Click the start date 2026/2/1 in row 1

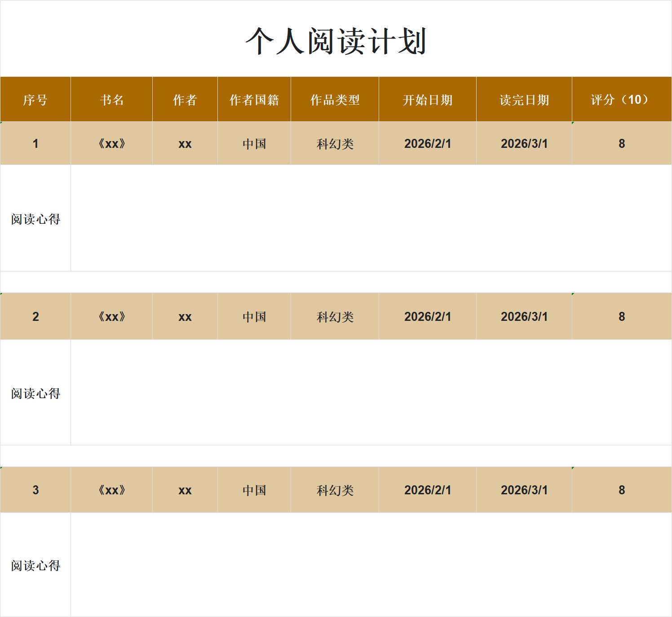(427, 143)
